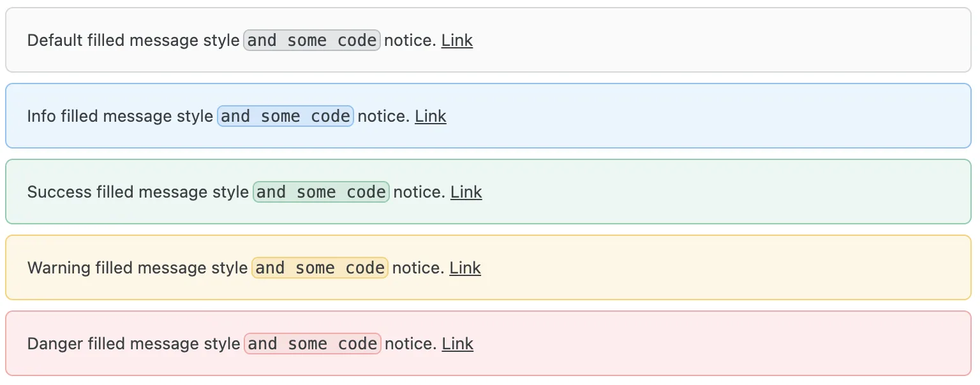Click the red code snippet in Danger message
The width and height of the screenshot is (980, 385).
(312, 344)
